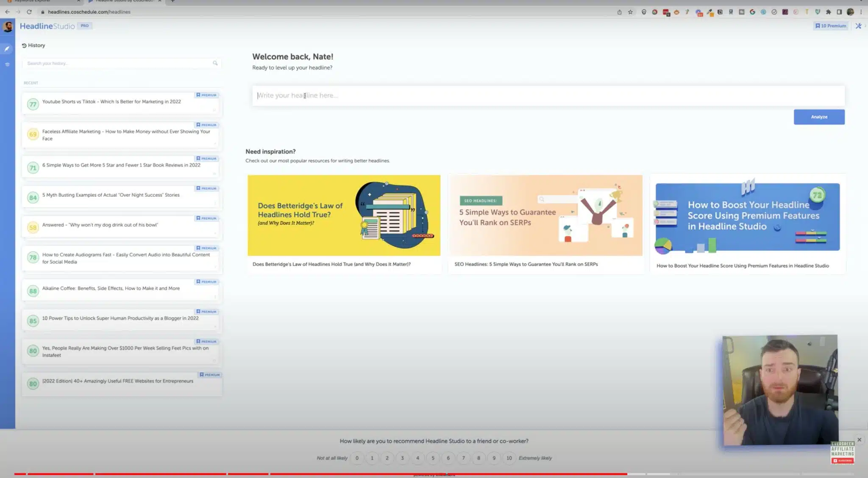Open '40+ Amazingly Useful FREE Websites' item

pyautogui.click(x=122, y=383)
